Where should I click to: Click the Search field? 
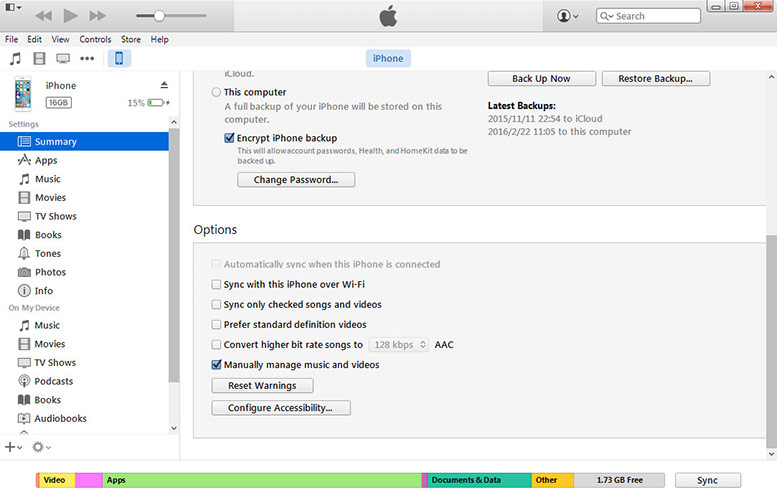click(648, 16)
